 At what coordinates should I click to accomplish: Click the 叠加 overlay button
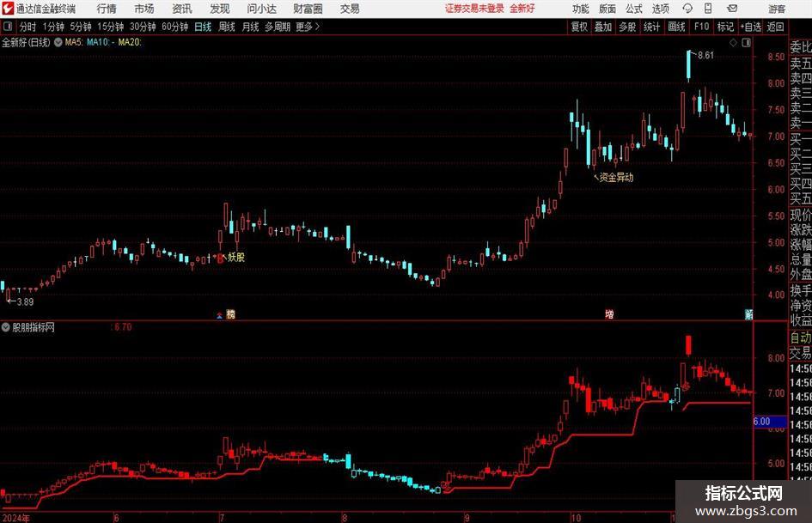603,27
